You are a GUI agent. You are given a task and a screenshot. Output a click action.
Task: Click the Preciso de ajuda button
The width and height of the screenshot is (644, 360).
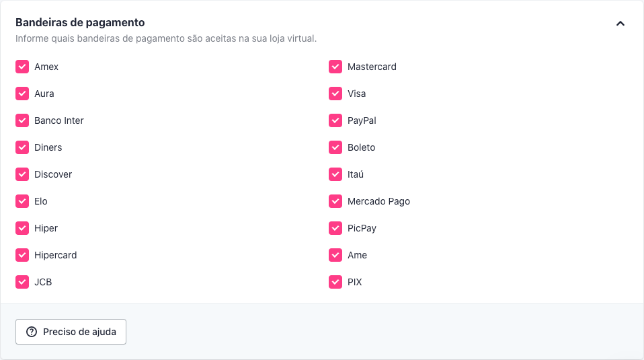(71, 332)
